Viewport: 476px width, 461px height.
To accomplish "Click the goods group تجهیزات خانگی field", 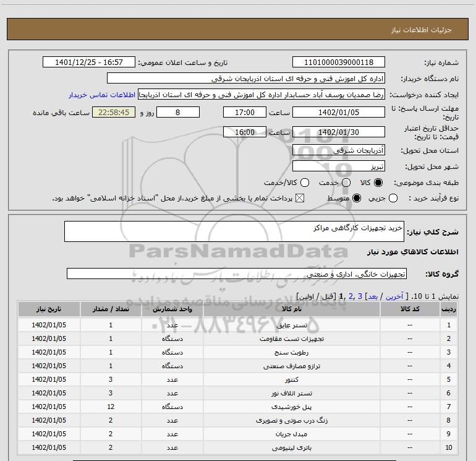I will tap(237, 274).
